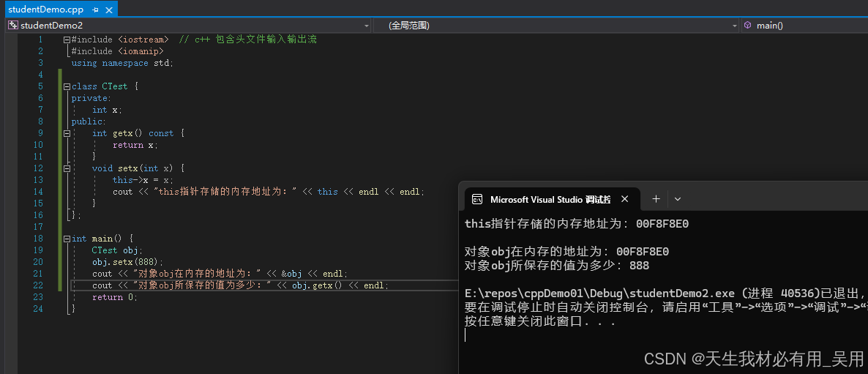Click the '#include <iomanip>' line

click(x=117, y=51)
